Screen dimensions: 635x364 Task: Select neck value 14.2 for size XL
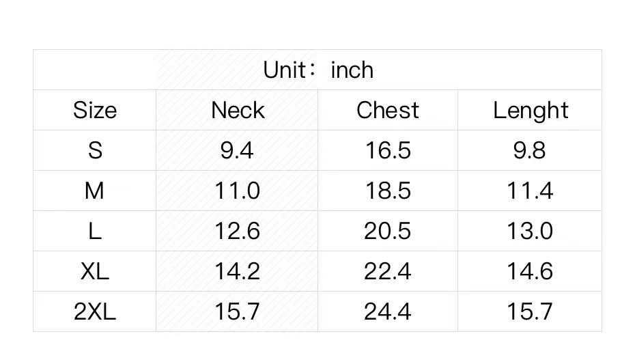[237, 271]
